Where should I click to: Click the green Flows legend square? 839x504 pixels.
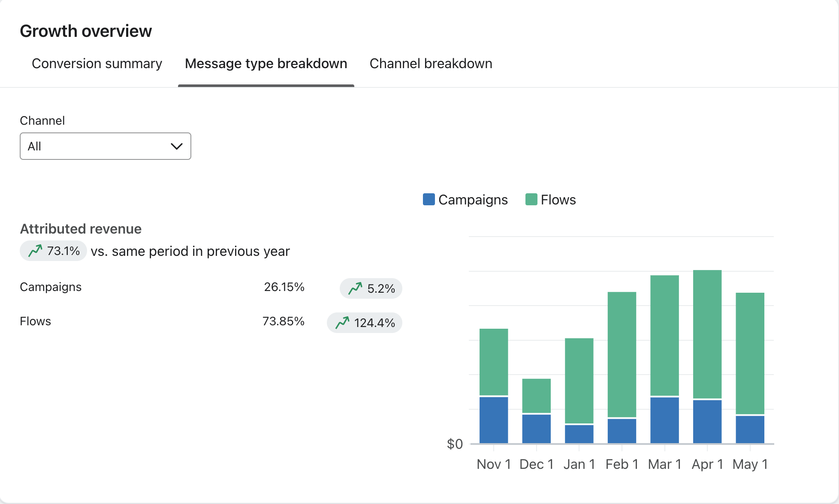tap(531, 199)
